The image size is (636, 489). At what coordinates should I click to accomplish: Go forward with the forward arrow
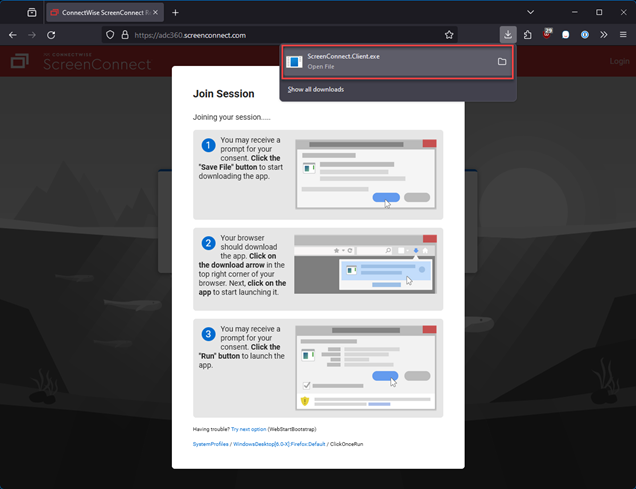pyautogui.click(x=32, y=35)
